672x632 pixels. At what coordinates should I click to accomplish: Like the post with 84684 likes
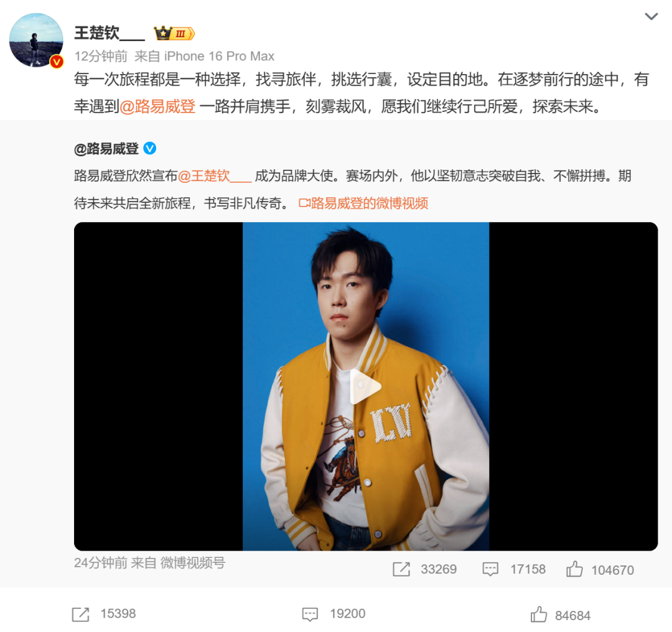click(x=539, y=615)
